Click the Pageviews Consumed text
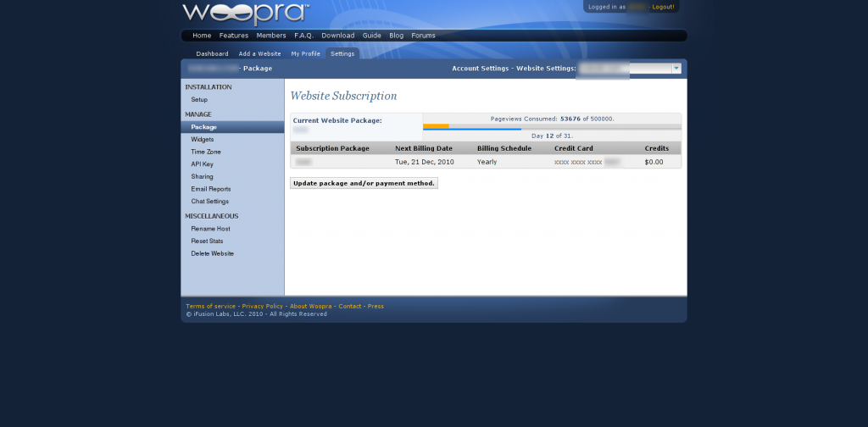This screenshot has height=427, width=868. [552, 119]
